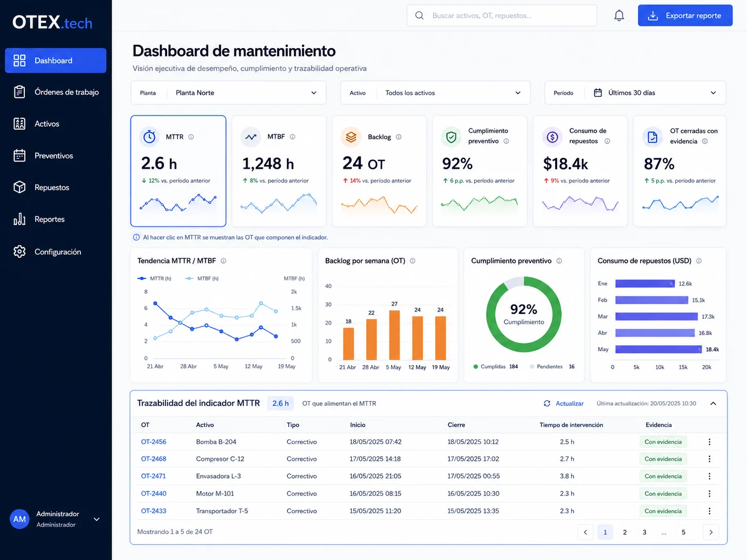Image resolution: width=747 pixels, height=560 pixels.
Task: Show info tooltip next to MTBF card title
Action: coord(293,137)
